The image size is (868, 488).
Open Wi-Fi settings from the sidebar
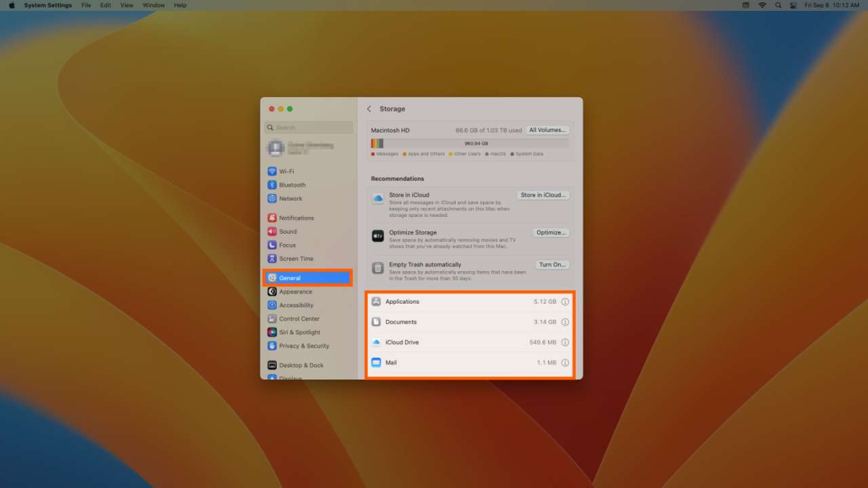288,171
